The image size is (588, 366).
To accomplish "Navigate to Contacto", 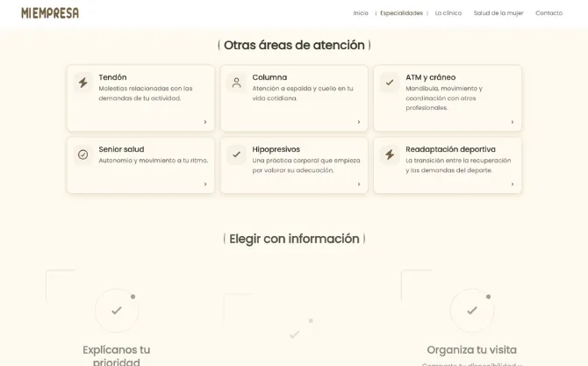I will [549, 13].
